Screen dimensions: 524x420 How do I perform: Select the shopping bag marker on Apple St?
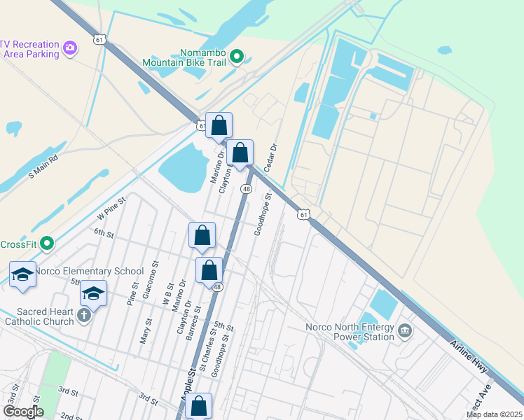[x=199, y=405]
